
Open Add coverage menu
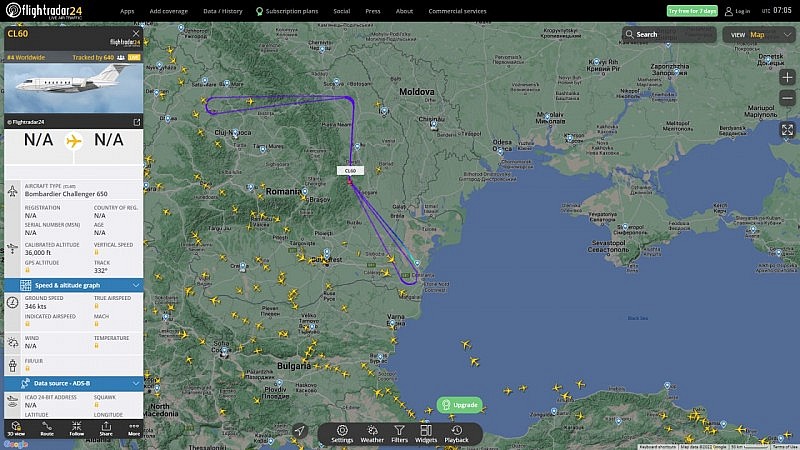[168, 11]
